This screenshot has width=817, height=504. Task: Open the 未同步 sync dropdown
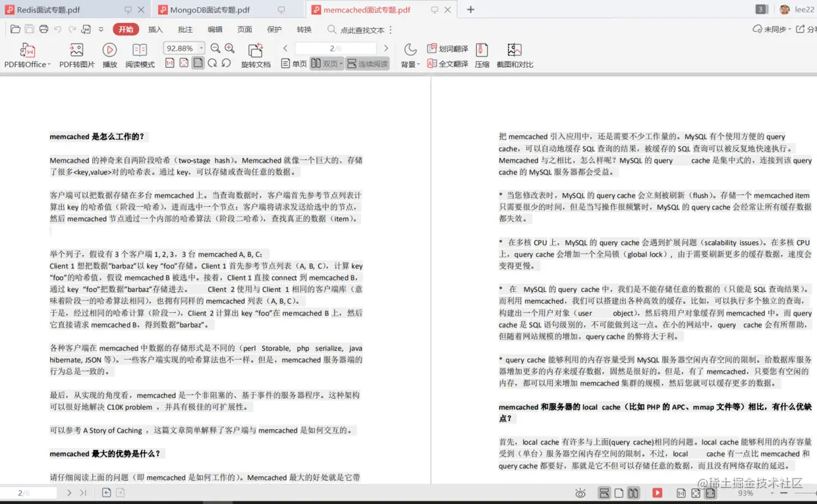pyautogui.click(x=770, y=30)
